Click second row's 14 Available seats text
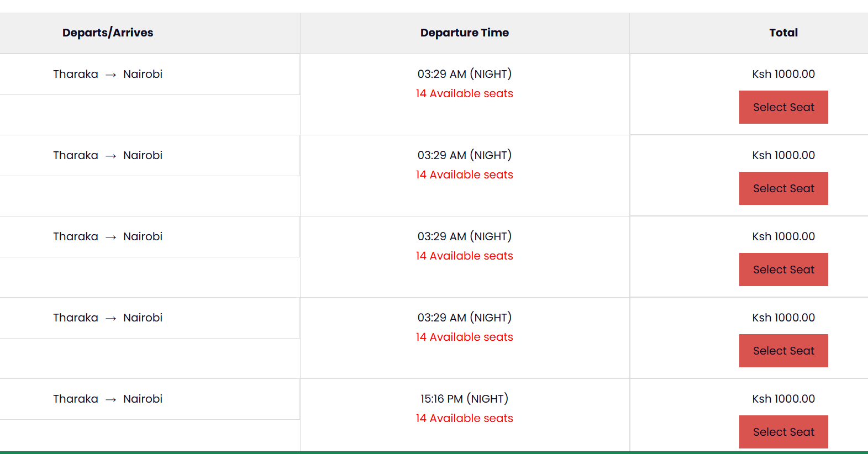This screenshot has width=868, height=454. [465, 175]
